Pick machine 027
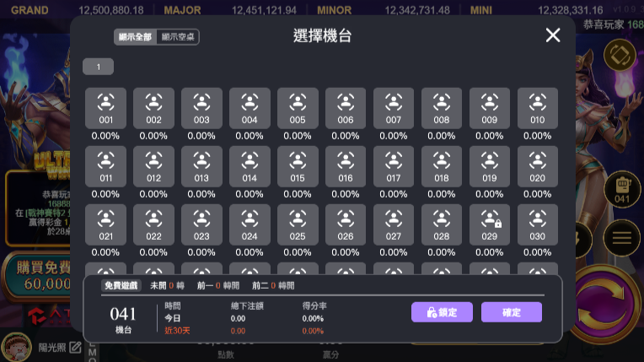 [394, 225]
